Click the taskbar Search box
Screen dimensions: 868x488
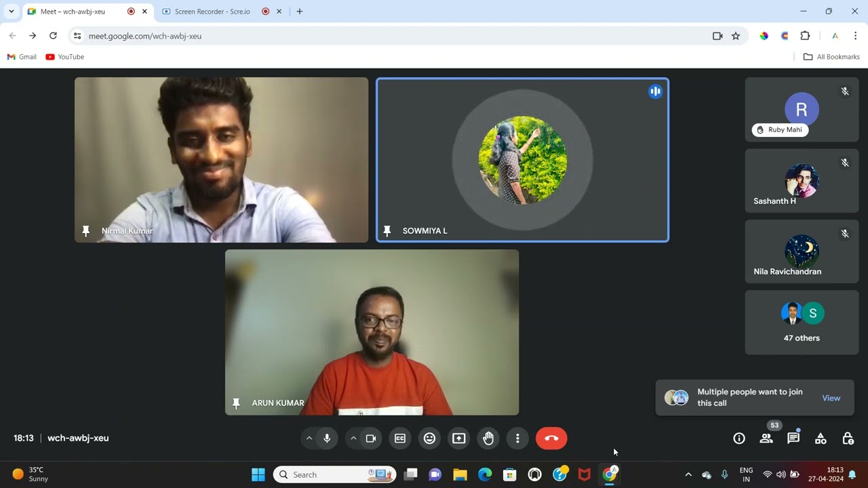click(335, 474)
